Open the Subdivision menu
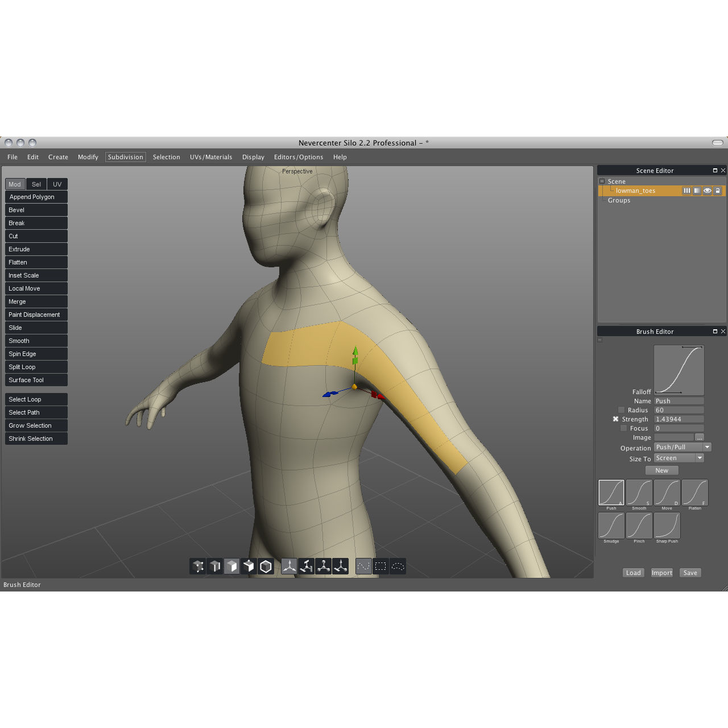This screenshot has width=728, height=728. (125, 157)
